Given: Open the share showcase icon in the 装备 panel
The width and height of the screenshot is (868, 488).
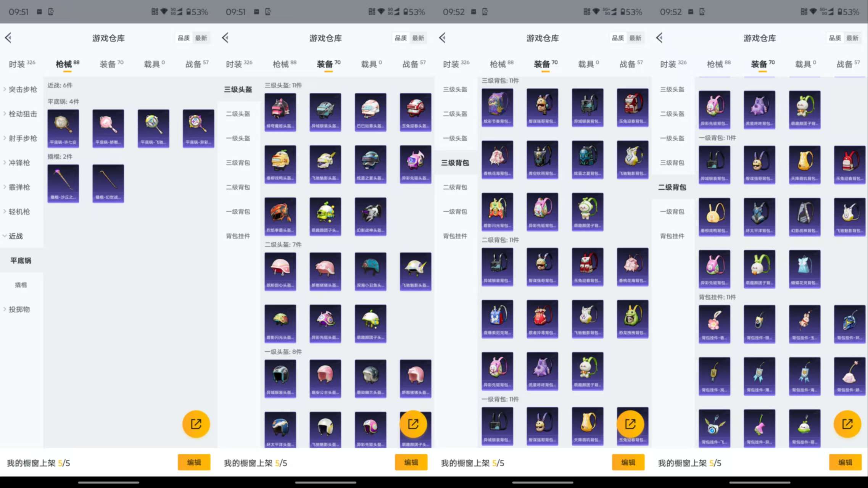Looking at the screenshot, I should (413, 424).
